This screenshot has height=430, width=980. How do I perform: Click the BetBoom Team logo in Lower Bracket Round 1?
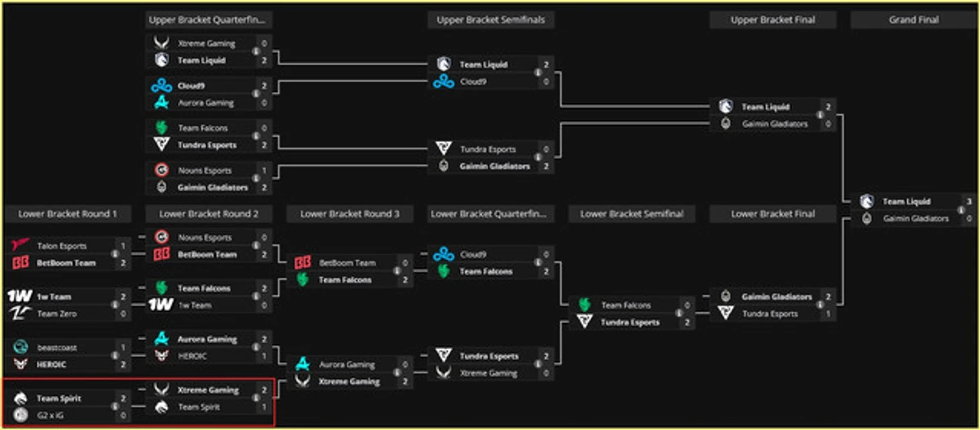coord(21,263)
